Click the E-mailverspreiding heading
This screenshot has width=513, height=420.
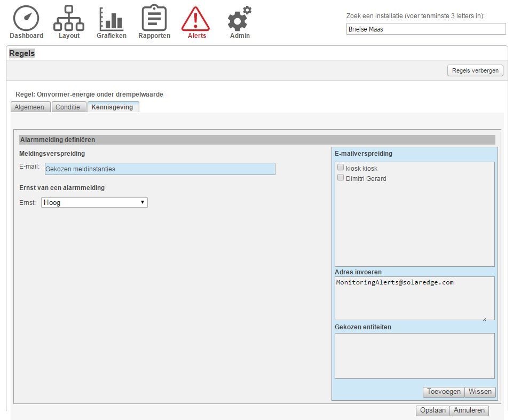(x=364, y=153)
